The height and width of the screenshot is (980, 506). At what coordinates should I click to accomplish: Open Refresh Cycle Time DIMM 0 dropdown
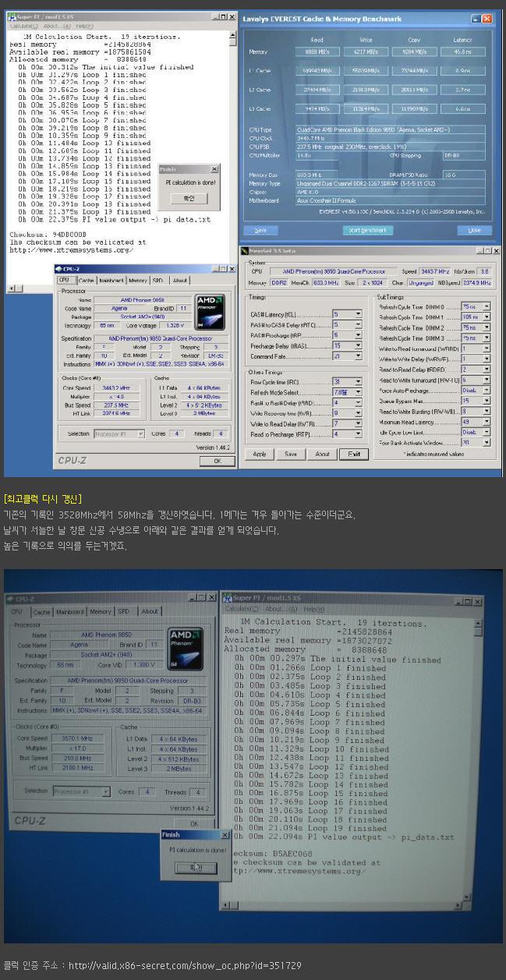(475, 306)
